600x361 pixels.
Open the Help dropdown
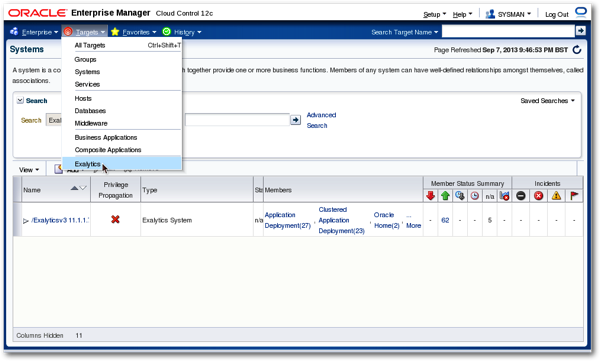click(x=462, y=14)
